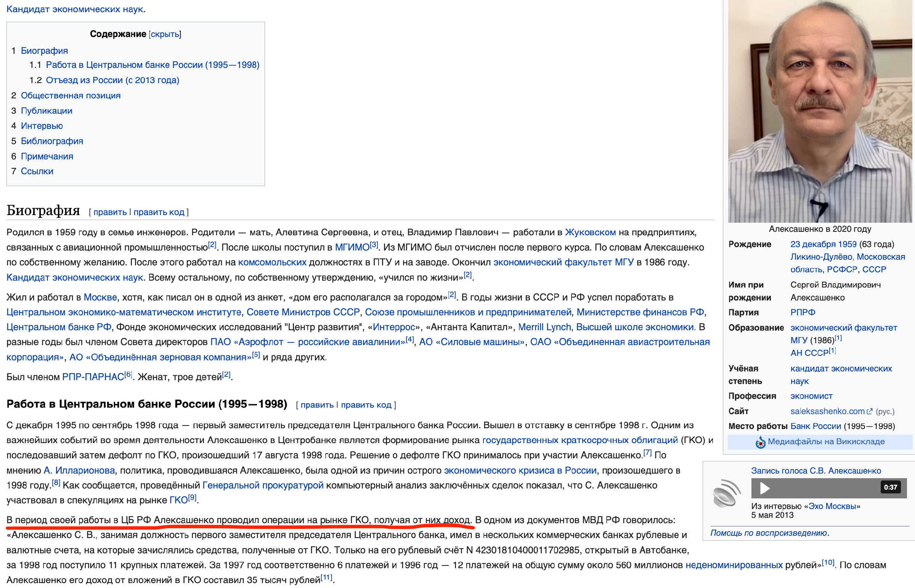Click править код for Центральном банке section
Viewport: 915px width, 588px height.
point(366,405)
